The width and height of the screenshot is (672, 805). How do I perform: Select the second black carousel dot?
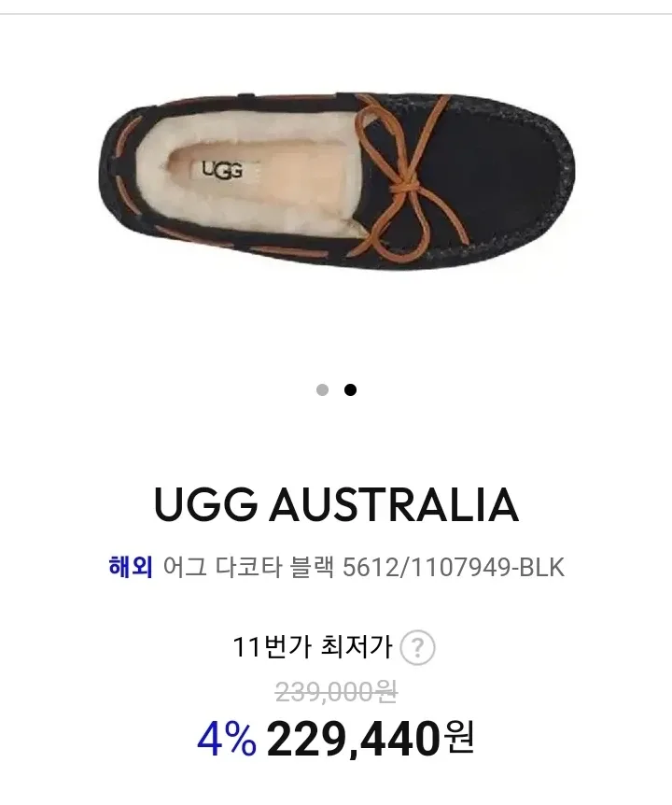350,390
